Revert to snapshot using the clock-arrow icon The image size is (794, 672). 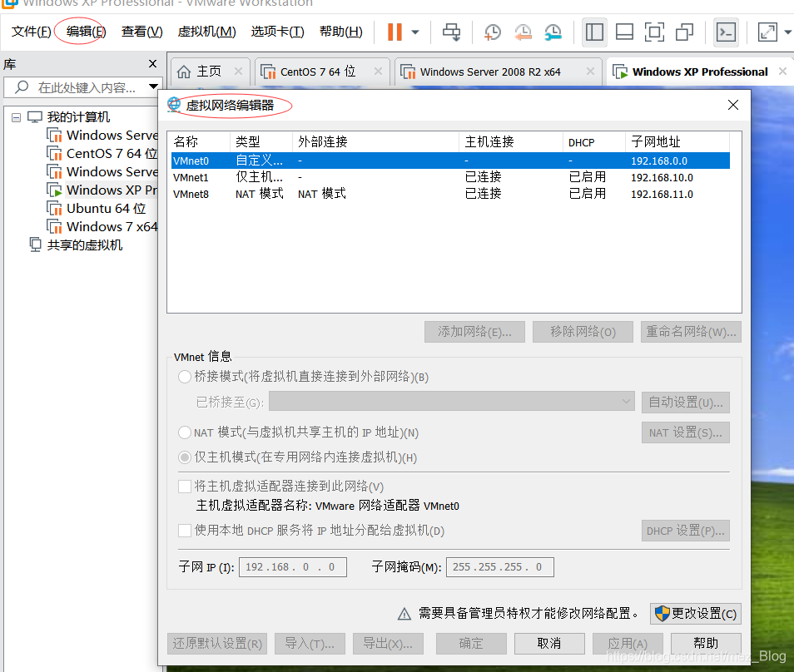click(523, 32)
